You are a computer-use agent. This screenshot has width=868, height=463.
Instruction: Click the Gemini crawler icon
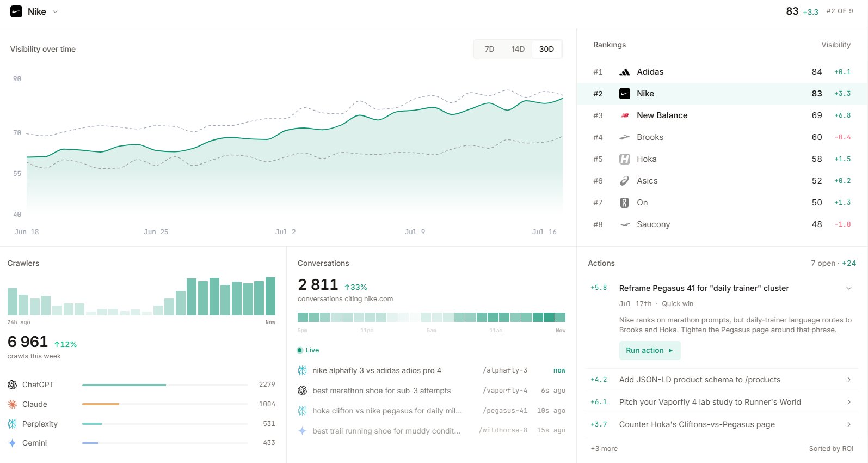pos(12,443)
